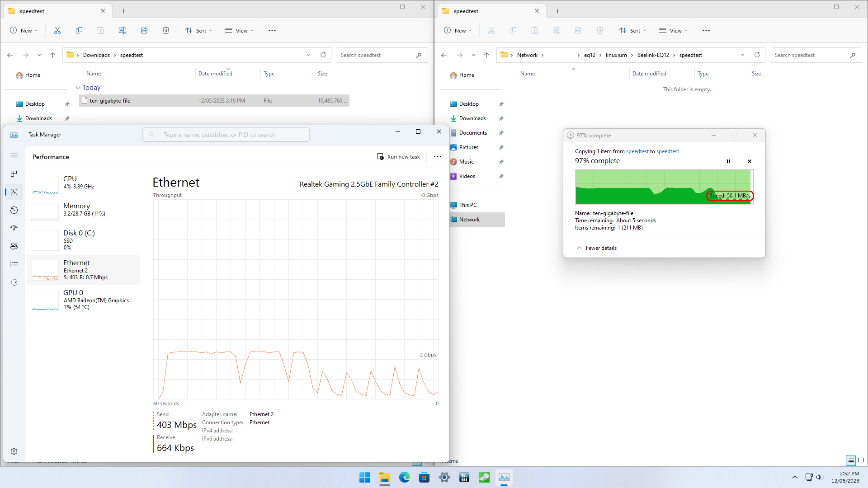Open Task Manager Details icon
The height and width of the screenshot is (488, 868).
tap(14, 264)
